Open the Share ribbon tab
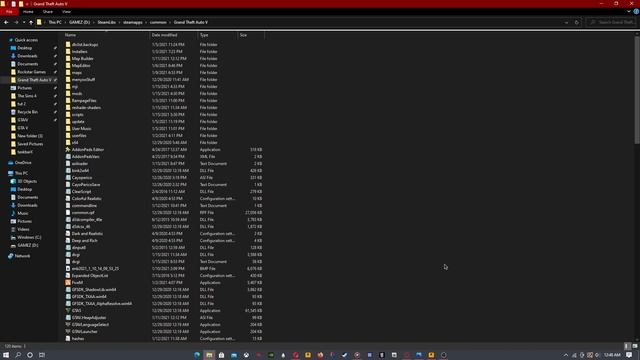This screenshot has height=360, width=640. [x=48, y=12]
